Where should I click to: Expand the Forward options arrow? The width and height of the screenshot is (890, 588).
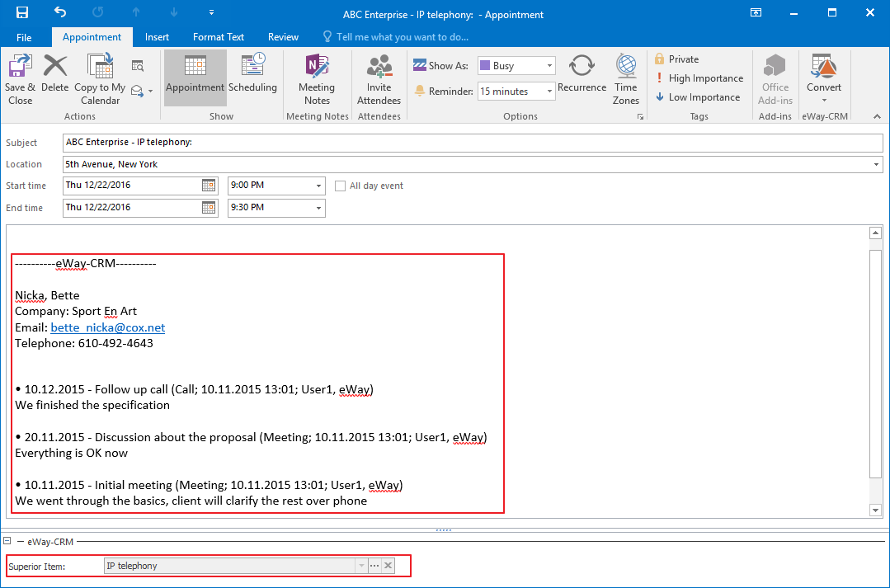150,91
